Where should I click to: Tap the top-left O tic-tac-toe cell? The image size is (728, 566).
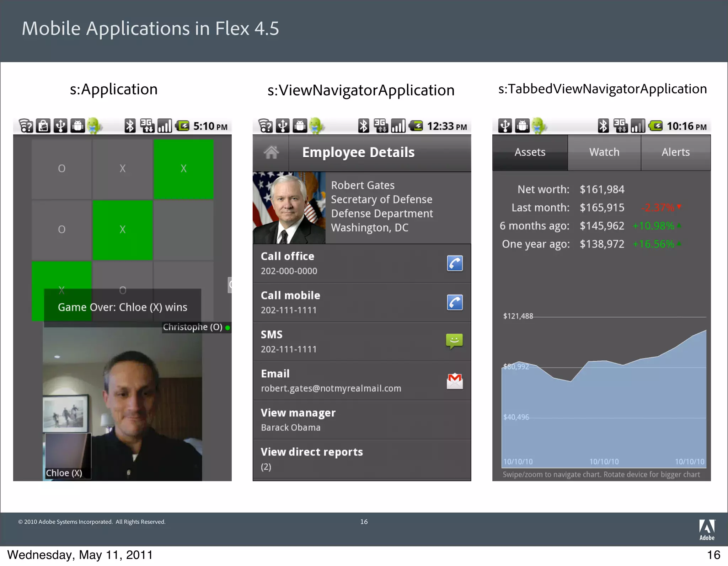[x=61, y=169]
